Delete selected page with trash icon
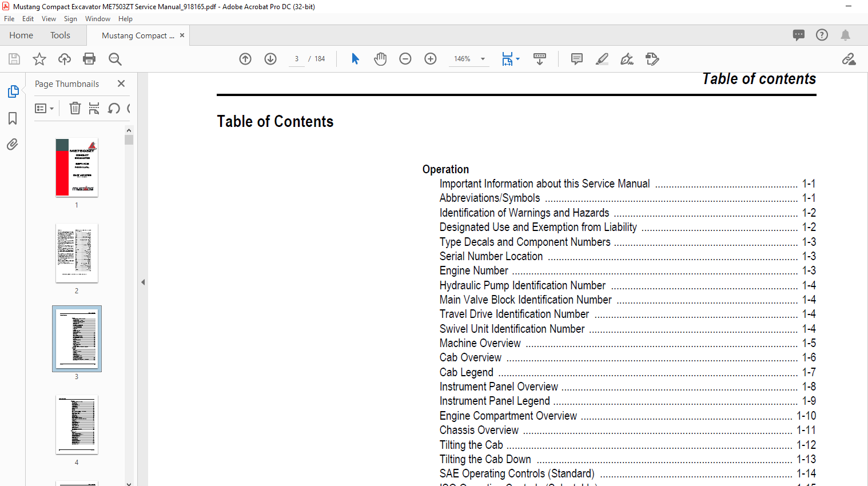This screenshot has height=486, width=868. pos(75,108)
